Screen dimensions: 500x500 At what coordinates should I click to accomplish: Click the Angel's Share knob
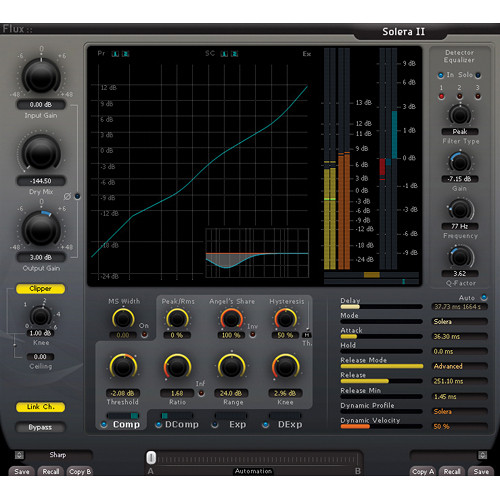[x=231, y=319]
